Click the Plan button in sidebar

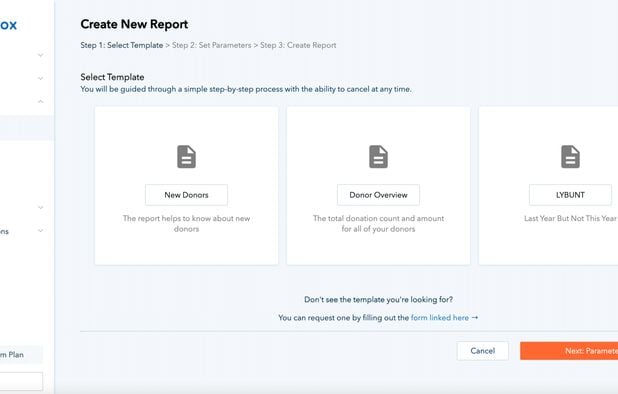point(21,355)
